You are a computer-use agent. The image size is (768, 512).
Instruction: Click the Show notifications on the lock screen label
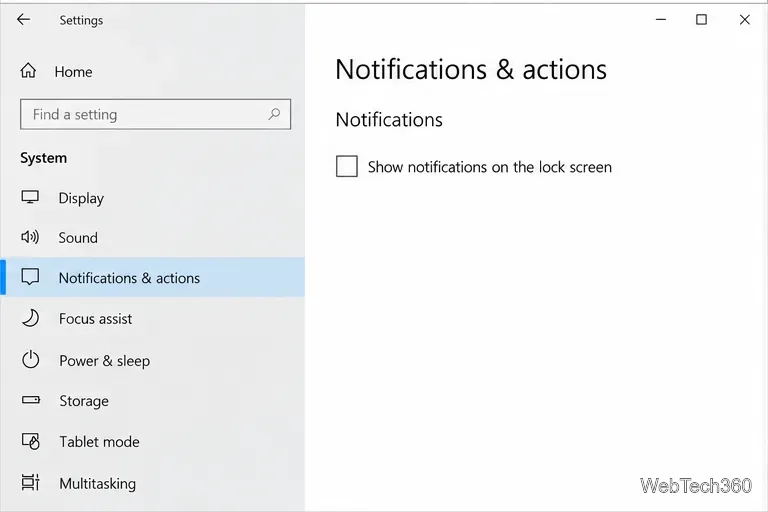490,167
